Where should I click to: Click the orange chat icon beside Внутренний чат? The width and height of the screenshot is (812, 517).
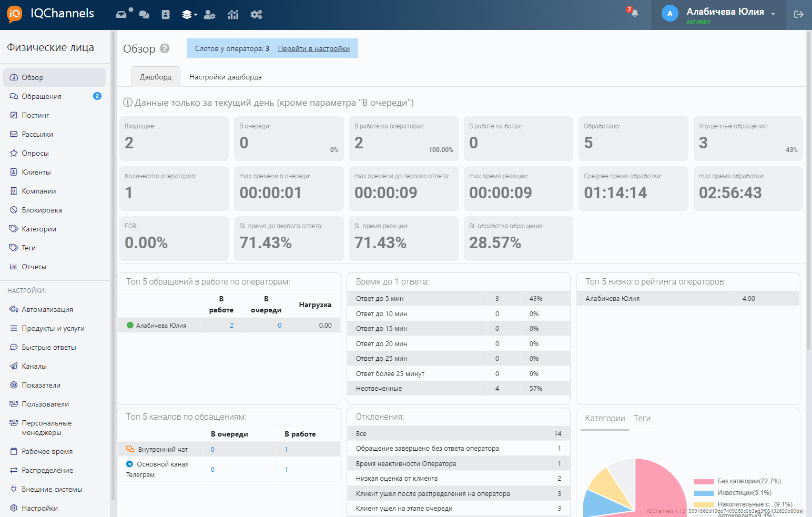coord(130,450)
